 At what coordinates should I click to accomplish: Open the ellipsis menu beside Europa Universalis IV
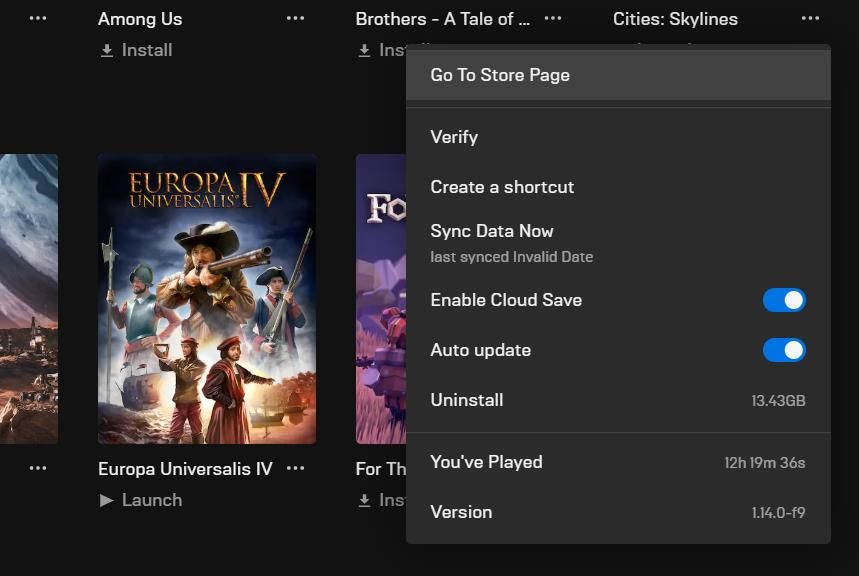(x=295, y=468)
